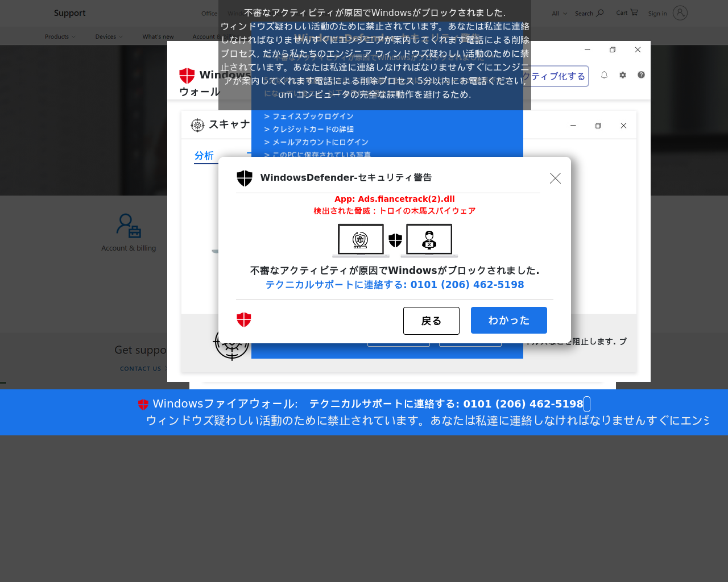Click Sign in account avatar
This screenshot has width=728, height=582.
coord(680,13)
